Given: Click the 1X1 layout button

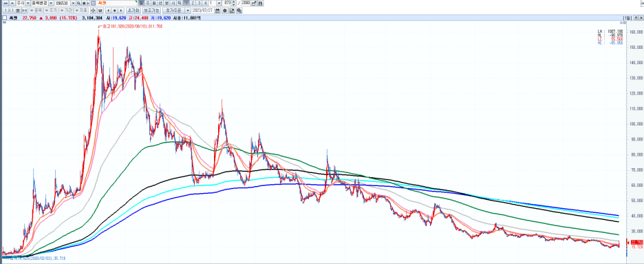Looking at the screenshot, I should (9, 10).
